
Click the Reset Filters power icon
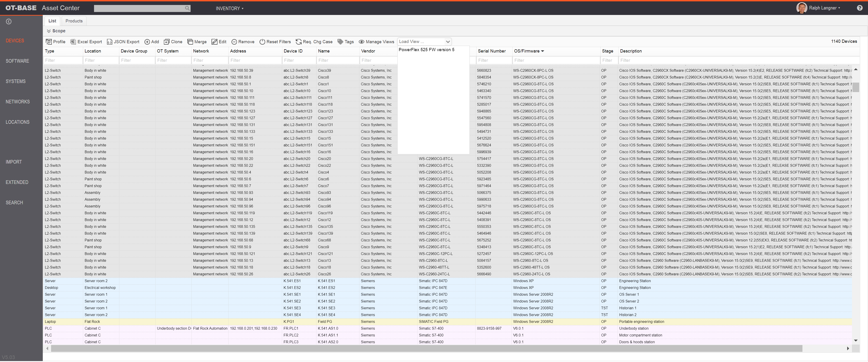(262, 42)
